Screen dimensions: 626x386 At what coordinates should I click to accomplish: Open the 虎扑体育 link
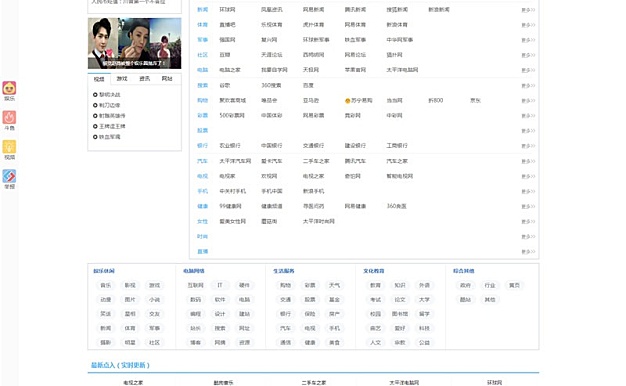313,25
